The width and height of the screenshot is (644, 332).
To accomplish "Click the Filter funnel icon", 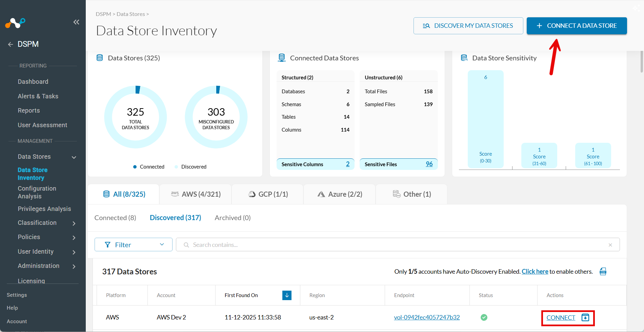I will 108,245.
